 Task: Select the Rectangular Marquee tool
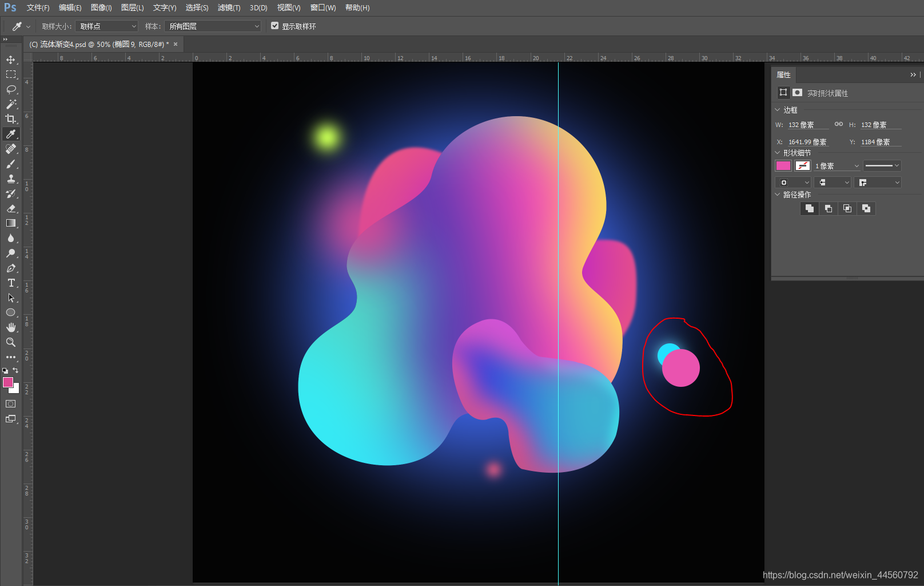point(11,74)
